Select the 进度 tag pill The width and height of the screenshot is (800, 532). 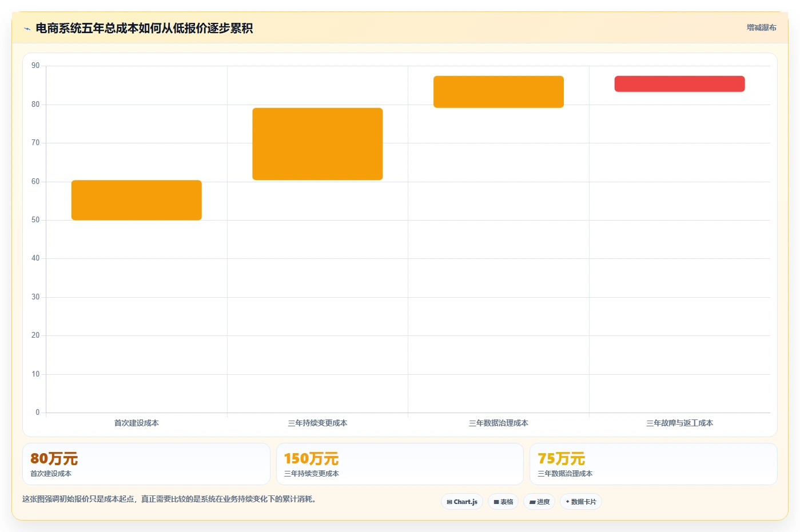click(539, 502)
